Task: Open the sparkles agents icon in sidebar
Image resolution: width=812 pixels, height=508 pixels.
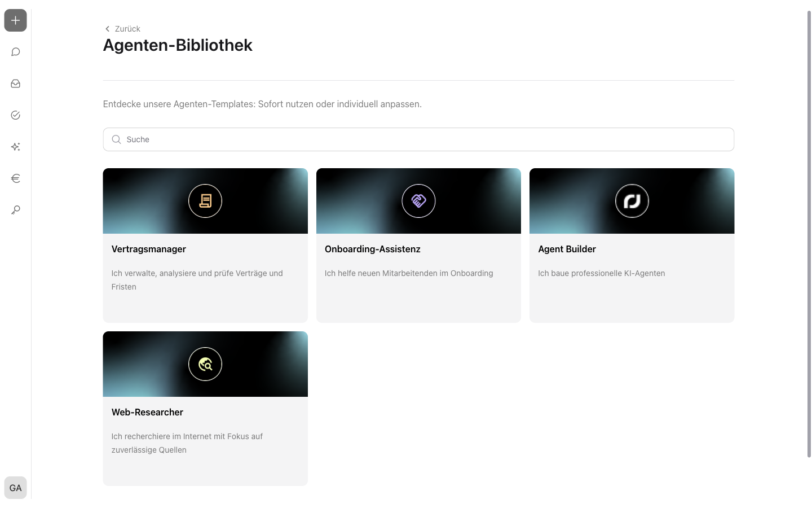Action: pos(15,147)
